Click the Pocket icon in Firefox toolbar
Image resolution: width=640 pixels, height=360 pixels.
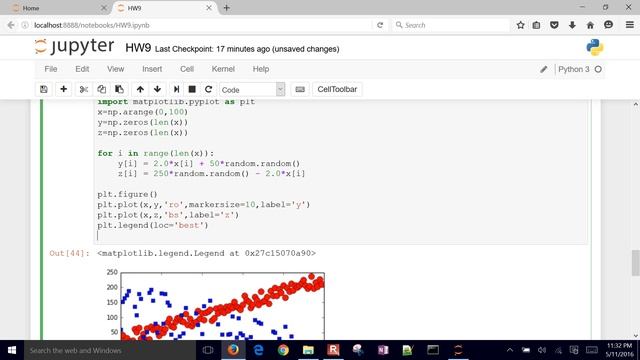554,25
